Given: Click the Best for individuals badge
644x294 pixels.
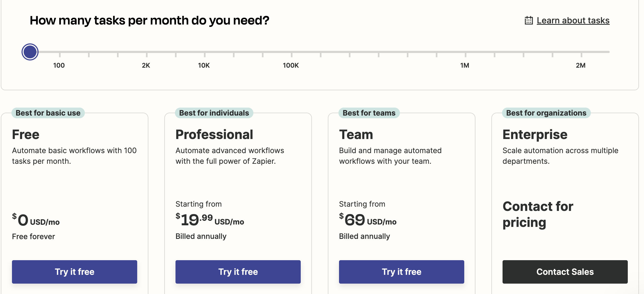Looking at the screenshot, I should click(x=214, y=113).
